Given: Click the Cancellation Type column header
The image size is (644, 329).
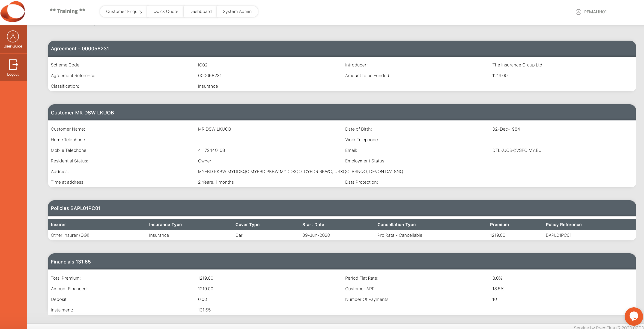Looking at the screenshot, I should 397,224.
